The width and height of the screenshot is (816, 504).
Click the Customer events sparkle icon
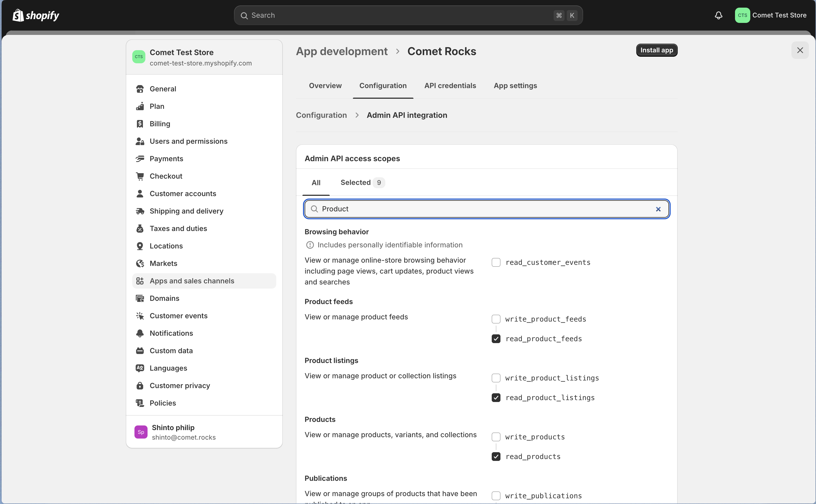tap(140, 316)
